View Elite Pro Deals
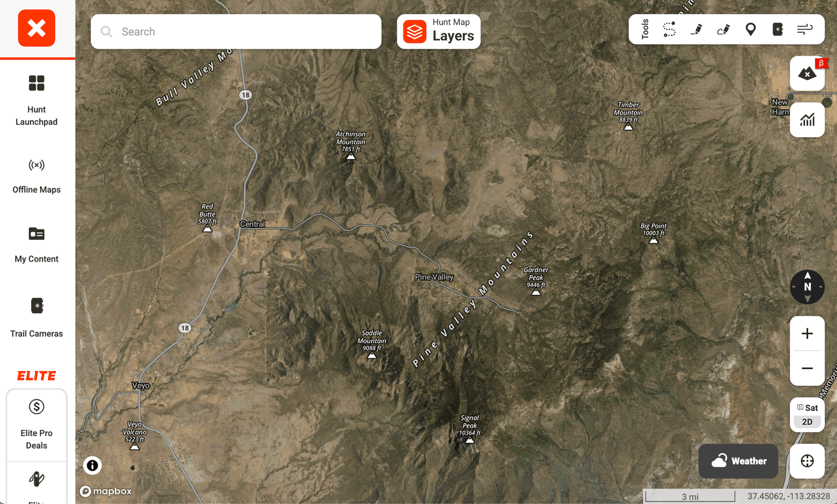The image size is (837, 504). (36, 424)
